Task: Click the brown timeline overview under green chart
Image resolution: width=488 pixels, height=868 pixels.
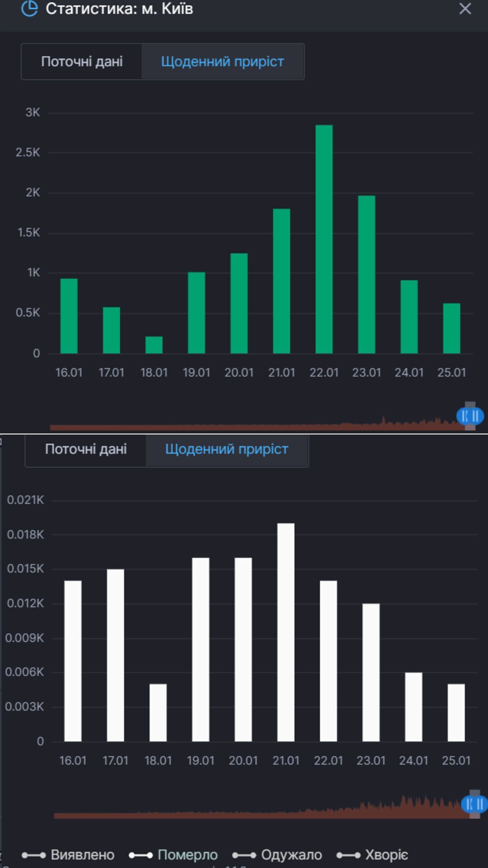Action: point(253,426)
